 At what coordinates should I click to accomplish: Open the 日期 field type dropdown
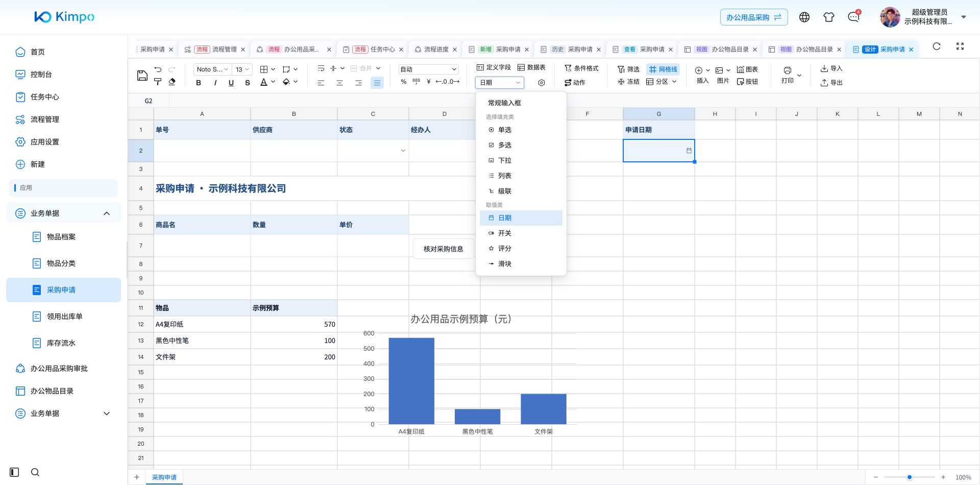click(500, 82)
